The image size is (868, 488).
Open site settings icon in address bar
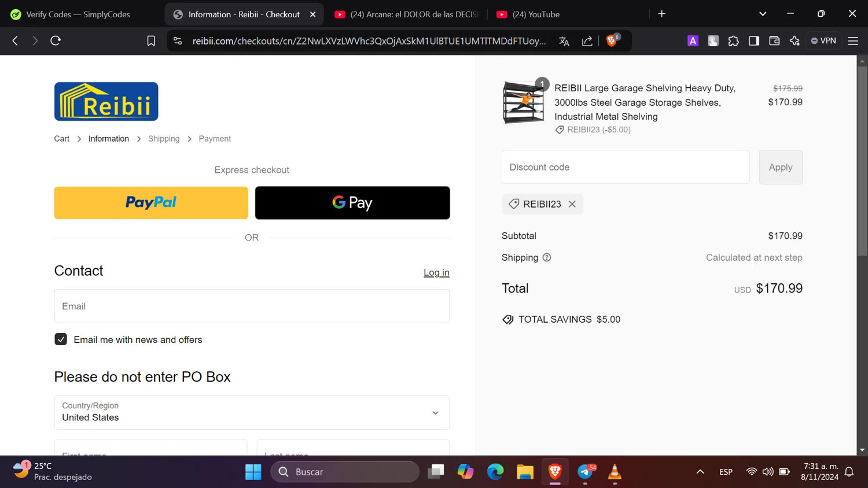(x=178, y=40)
